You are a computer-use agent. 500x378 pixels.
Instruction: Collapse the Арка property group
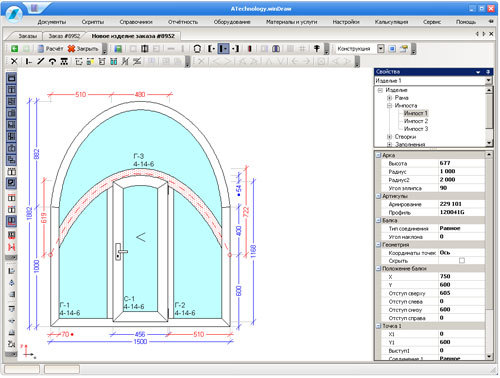click(x=378, y=155)
